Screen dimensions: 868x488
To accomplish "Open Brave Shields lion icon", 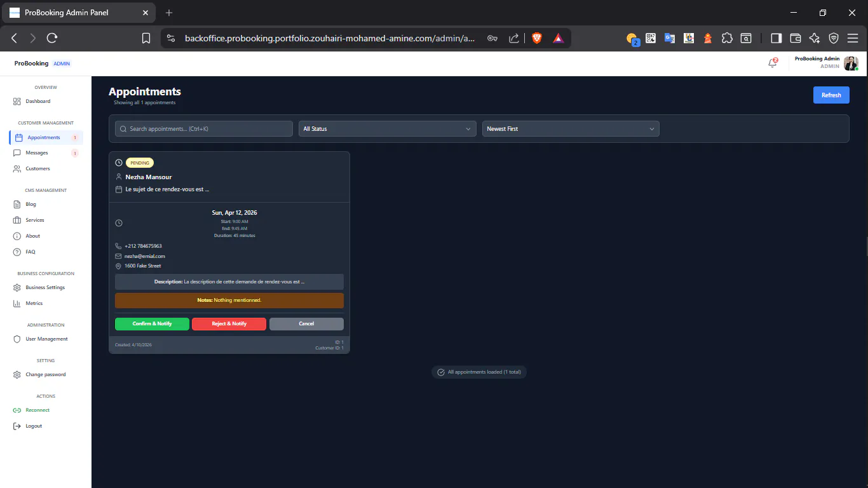I will [537, 38].
